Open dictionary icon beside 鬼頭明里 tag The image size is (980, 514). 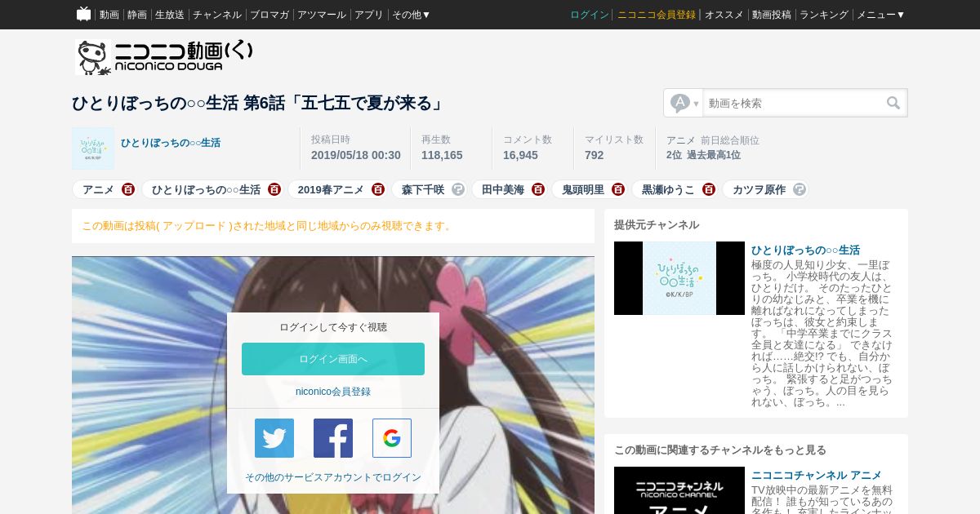pyautogui.click(x=618, y=189)
